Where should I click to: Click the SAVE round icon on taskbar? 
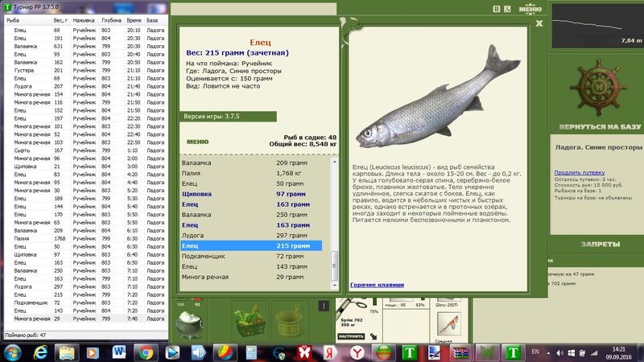coord(383,352)
